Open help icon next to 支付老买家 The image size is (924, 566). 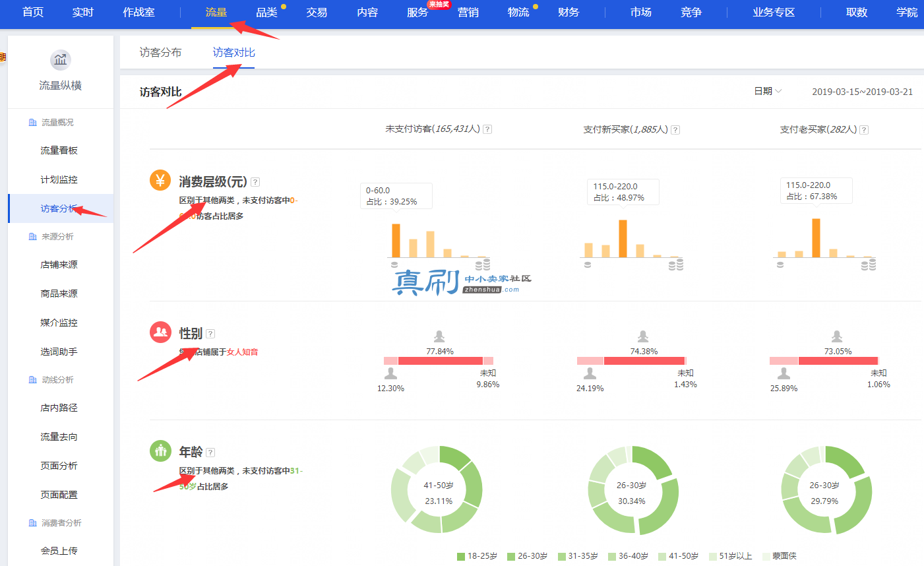(x=864, y=130)
